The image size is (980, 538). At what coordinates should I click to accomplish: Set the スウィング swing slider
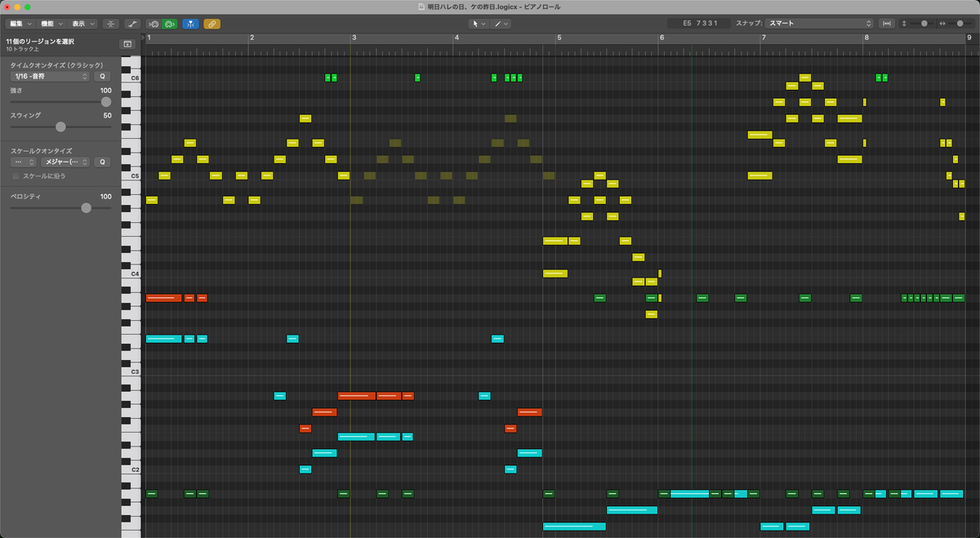[x=60, y=127]
